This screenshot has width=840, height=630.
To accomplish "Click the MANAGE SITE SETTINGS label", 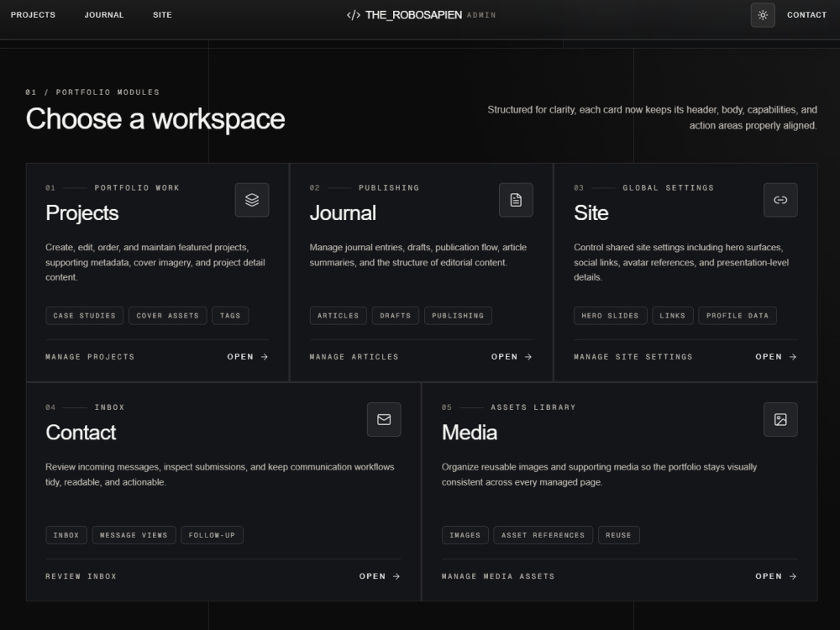I will (x=633, y=357).
